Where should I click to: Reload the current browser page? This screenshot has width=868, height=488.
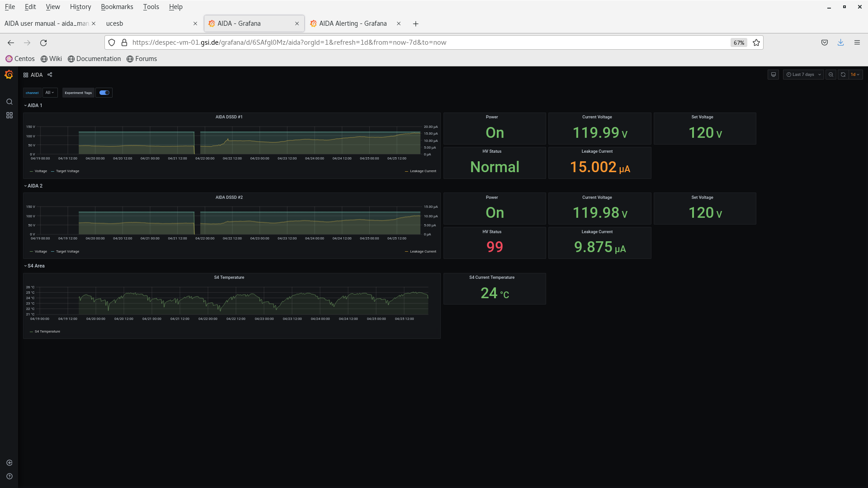43,42
